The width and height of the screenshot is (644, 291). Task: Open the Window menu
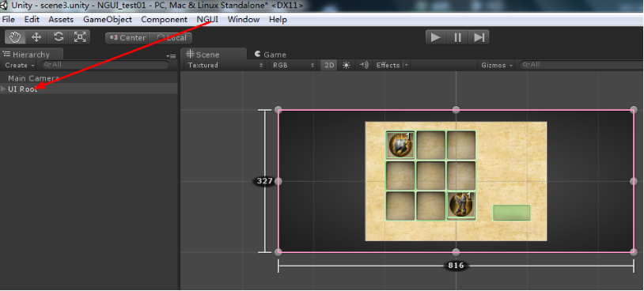pos(244,20)
